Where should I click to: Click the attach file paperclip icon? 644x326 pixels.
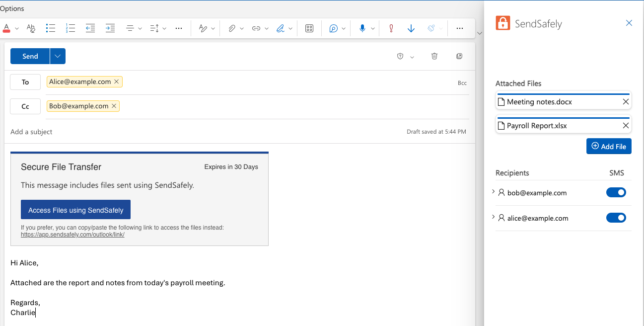coord(231,28)
